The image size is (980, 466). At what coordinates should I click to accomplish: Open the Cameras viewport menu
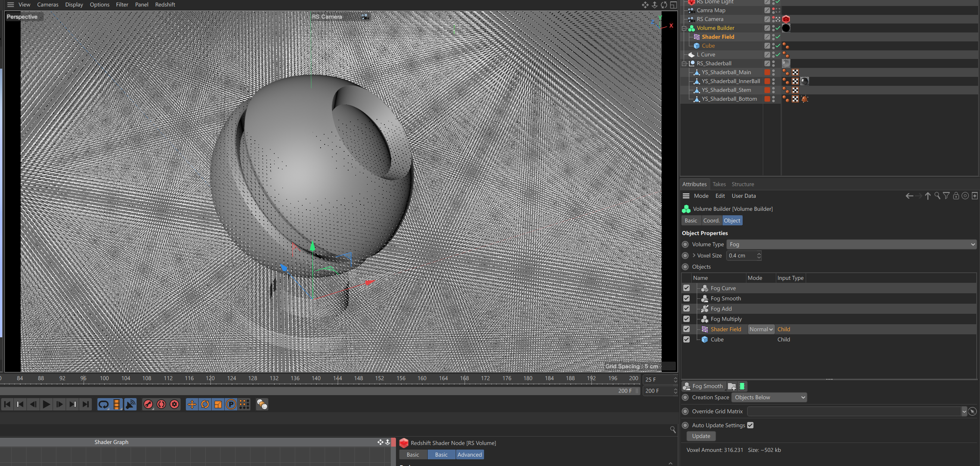coord(47,4)
